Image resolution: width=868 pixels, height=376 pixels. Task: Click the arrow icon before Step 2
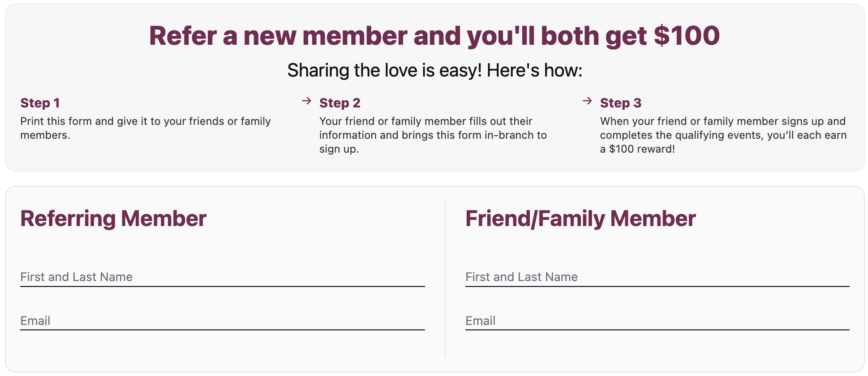(x=306, y=101)
